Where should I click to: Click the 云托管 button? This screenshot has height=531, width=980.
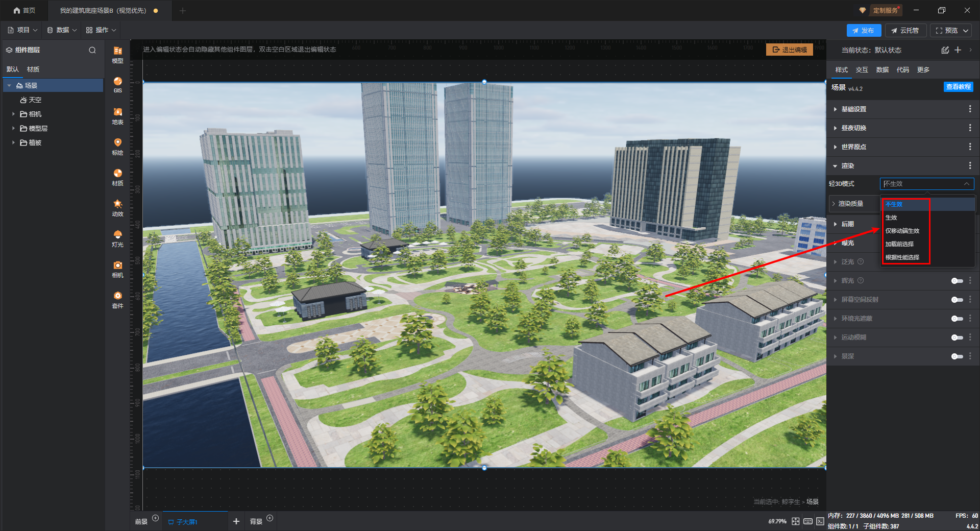tap(905, 31)
